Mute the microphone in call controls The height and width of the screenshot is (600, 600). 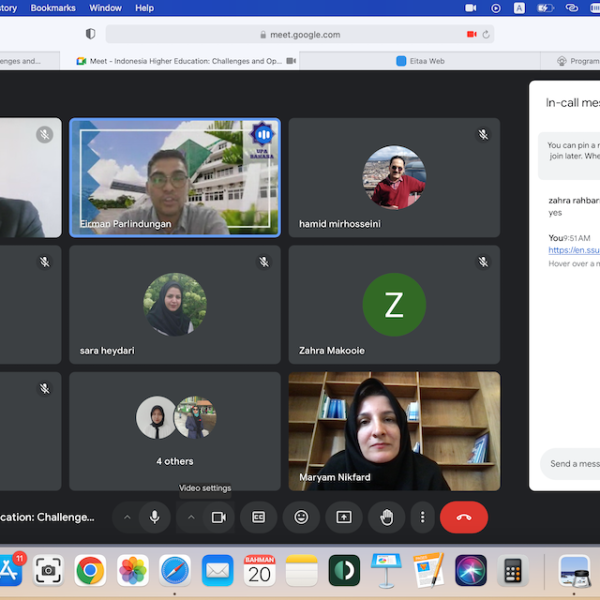pyautogui.click(x=154, y=517)
